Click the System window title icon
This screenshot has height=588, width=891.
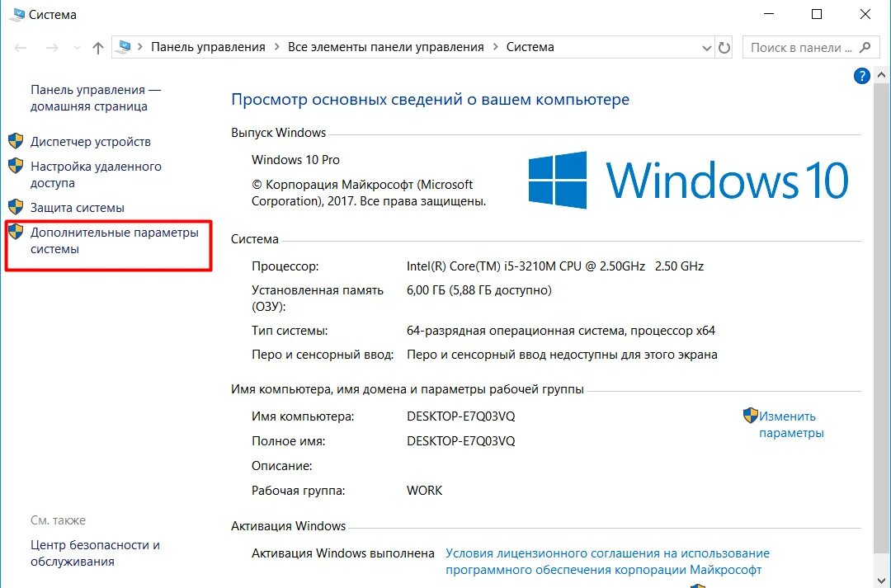tap(16, 14)
